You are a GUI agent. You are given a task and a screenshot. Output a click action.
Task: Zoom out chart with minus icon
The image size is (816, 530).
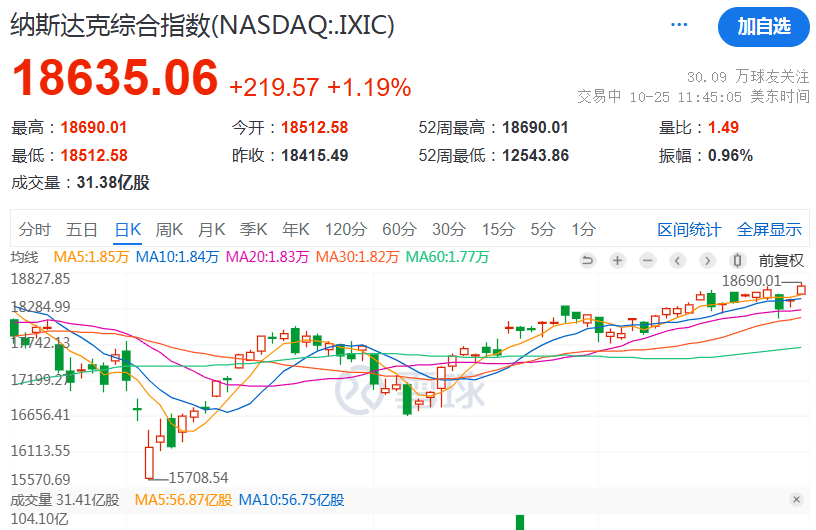click(x=647, y=260)
